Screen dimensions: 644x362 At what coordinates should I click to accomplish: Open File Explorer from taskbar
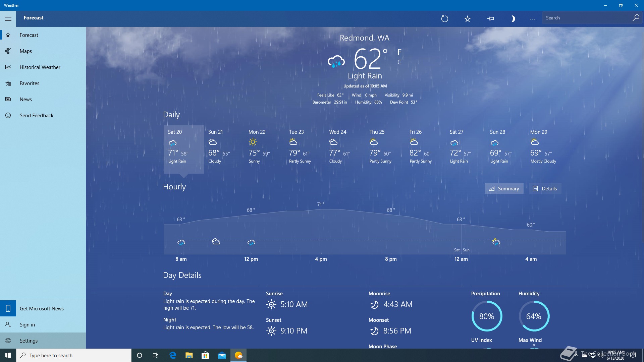(189, 355)
